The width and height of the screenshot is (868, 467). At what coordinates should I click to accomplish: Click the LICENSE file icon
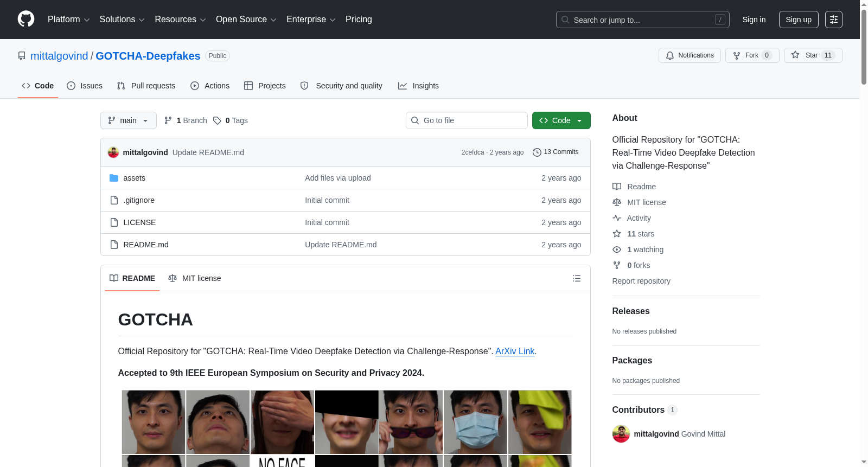pyautogui.click(x=114, y=222)
